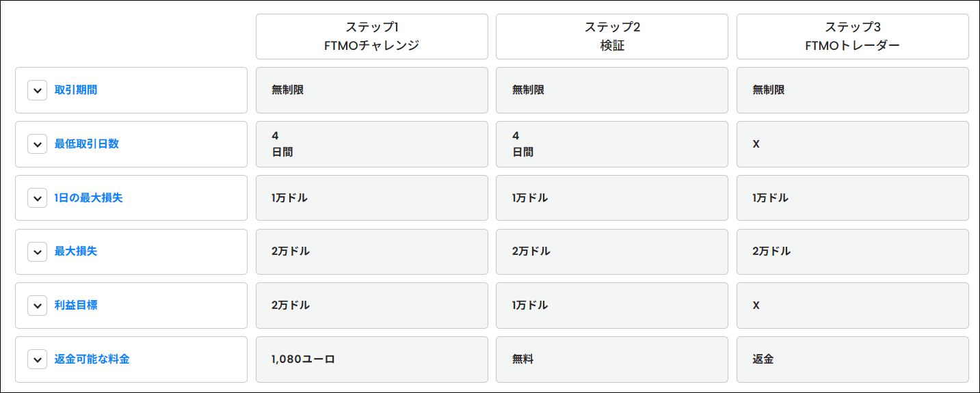This screenshot has height=393, width=980.
Task: Expand the 返金可能な料金 chevron
Action: [38, 360]
